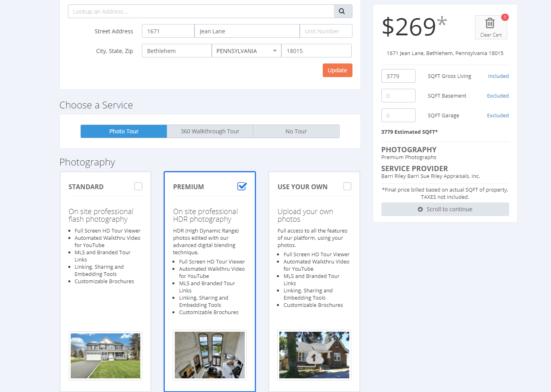Click the Standard package house thumbnail
Image resolution: width=551 pixels, height=392 pixels.
click(105, 356)
